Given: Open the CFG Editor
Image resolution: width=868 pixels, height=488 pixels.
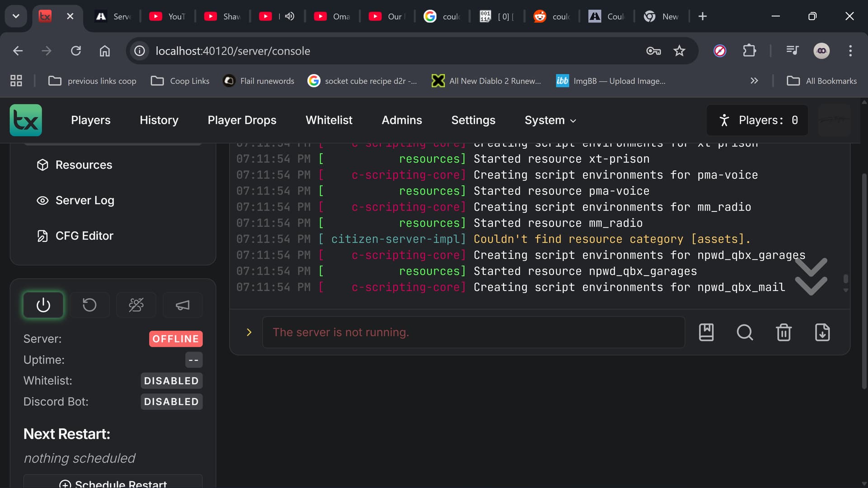Looking at the screenshot, I should click(84, 235).
